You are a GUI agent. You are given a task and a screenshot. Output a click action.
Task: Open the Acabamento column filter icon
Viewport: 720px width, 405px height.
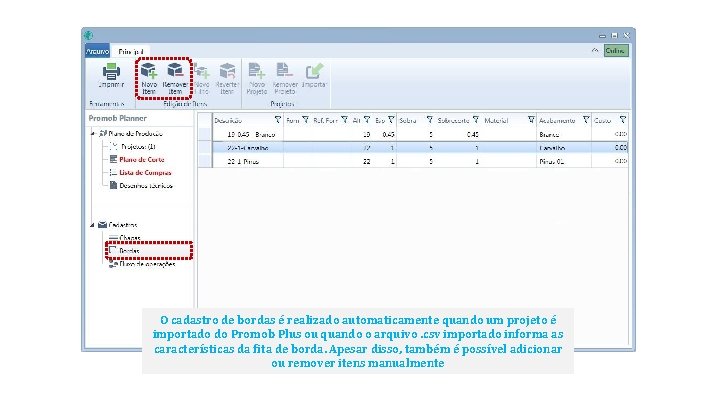click(x=586, y=120)
